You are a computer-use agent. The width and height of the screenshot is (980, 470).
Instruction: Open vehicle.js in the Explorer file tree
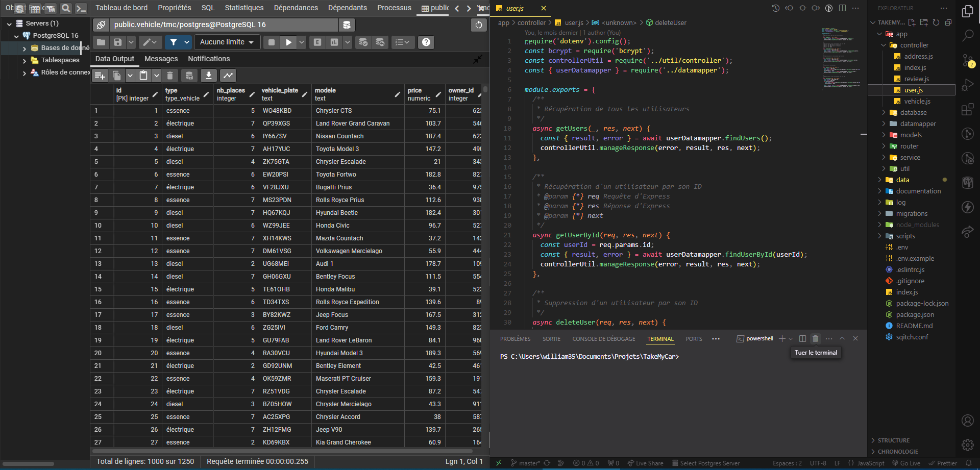tap(917, 101)
